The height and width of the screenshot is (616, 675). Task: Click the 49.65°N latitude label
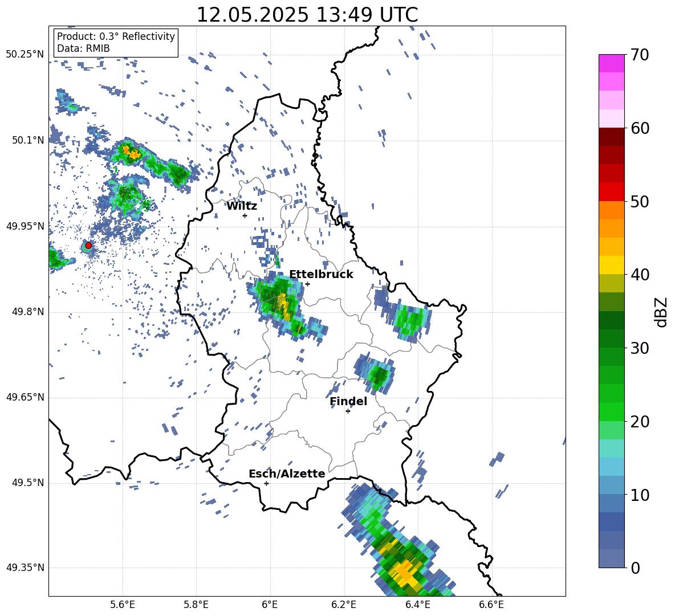(25, 397)
